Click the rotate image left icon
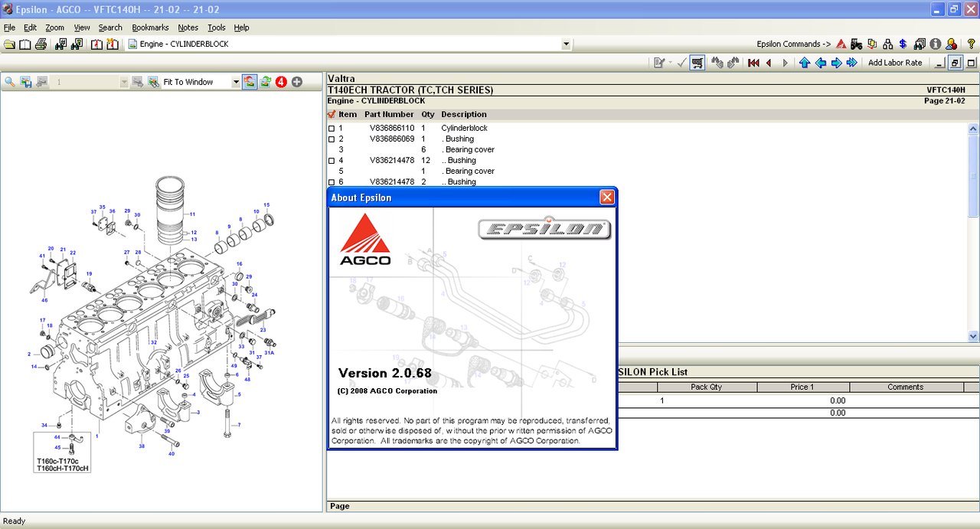 [x=250, y=82]
